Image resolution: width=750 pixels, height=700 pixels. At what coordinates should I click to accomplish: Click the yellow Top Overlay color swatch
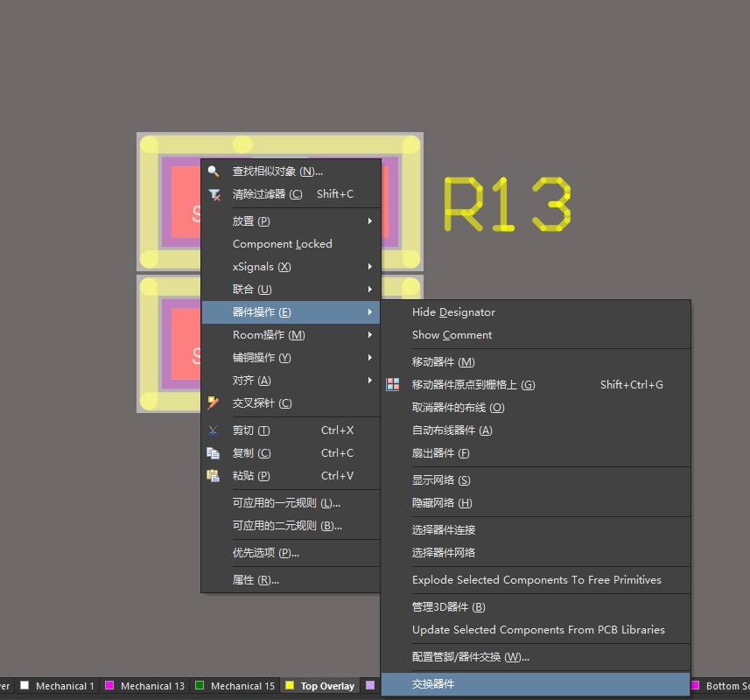[x=290, y=686]
